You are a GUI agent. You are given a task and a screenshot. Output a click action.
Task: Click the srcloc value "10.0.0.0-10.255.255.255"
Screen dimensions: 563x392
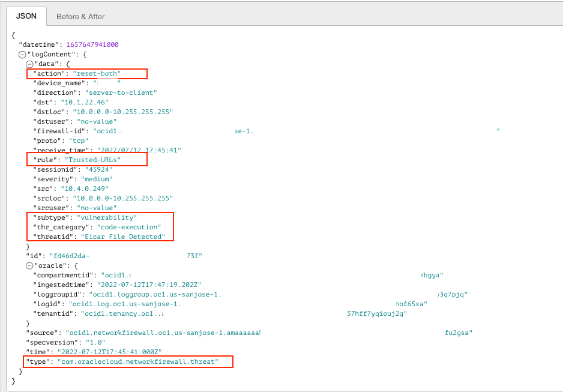click(123, 199)
